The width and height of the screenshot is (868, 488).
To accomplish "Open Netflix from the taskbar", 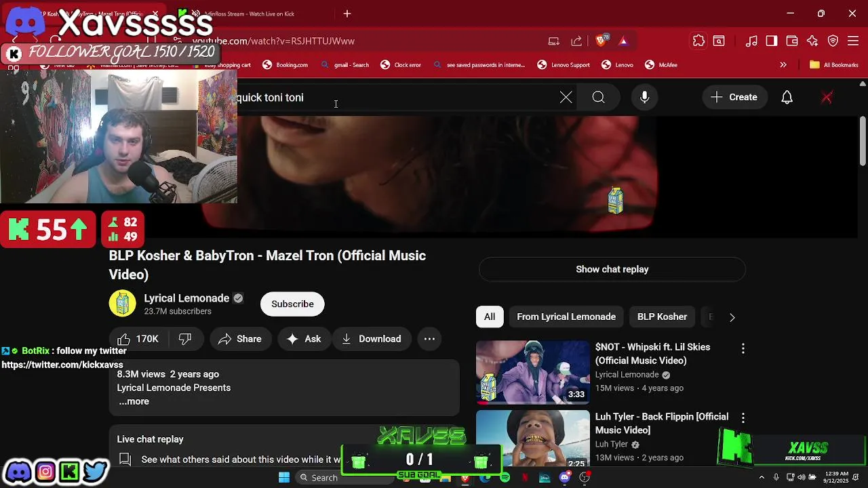I will pyautogui.click(x=524, y=478).
